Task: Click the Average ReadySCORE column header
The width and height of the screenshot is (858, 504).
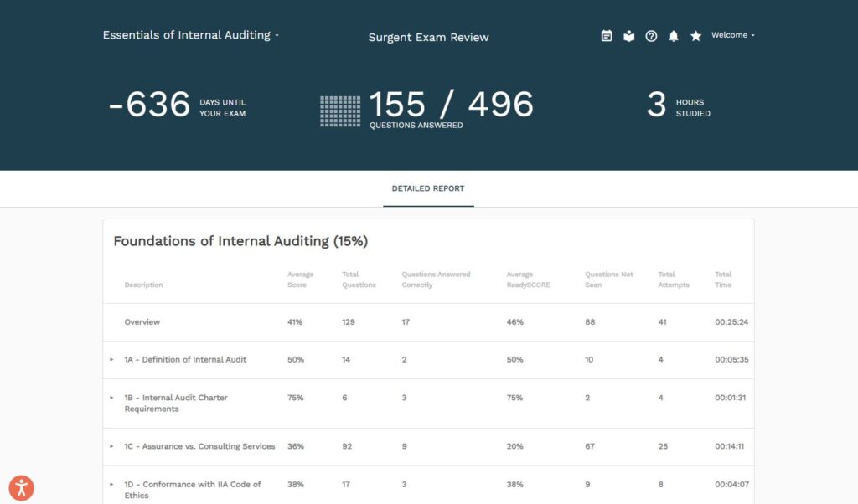Action: click(528, 280)
